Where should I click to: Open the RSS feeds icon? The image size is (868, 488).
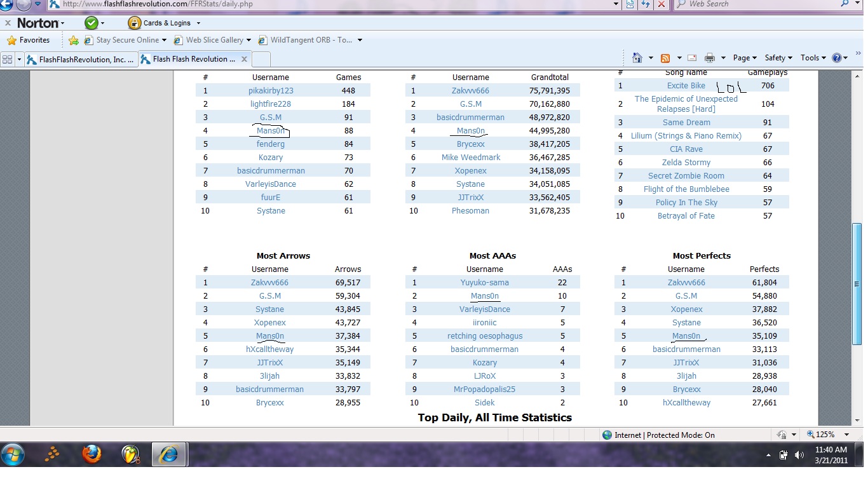pyautogui.click(x=665, y=58)
